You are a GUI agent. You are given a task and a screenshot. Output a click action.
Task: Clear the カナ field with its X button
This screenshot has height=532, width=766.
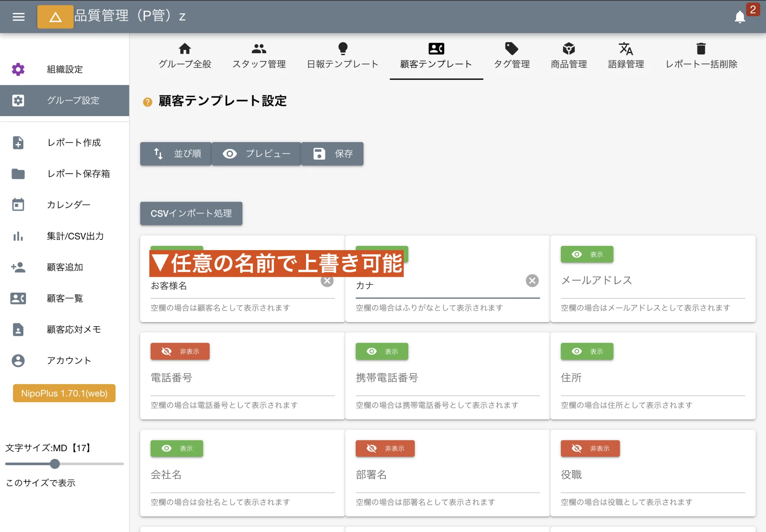[532, 281]
